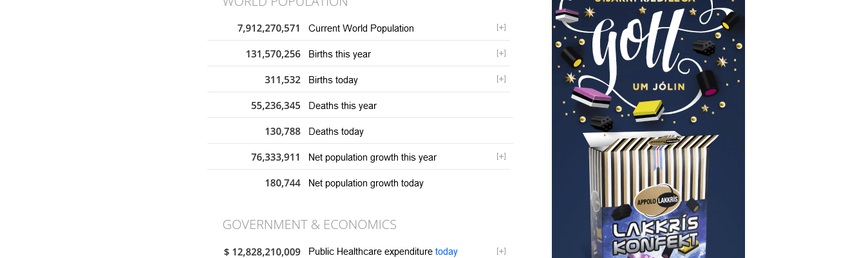This screenshot has height=258, width=868.
Task: Click the Government & Economics section heading
Action: (x=309, y=224)
